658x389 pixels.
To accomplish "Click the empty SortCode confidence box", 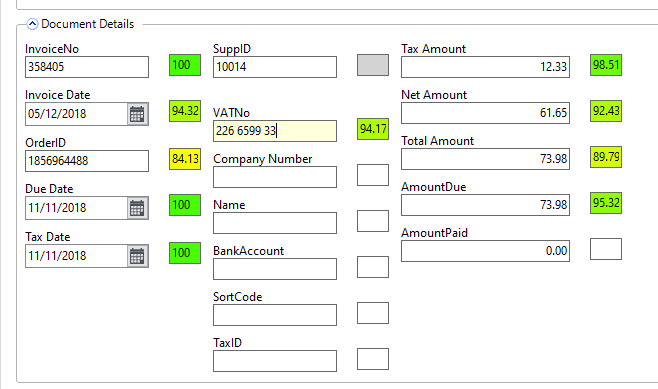I will click(373, 313).
